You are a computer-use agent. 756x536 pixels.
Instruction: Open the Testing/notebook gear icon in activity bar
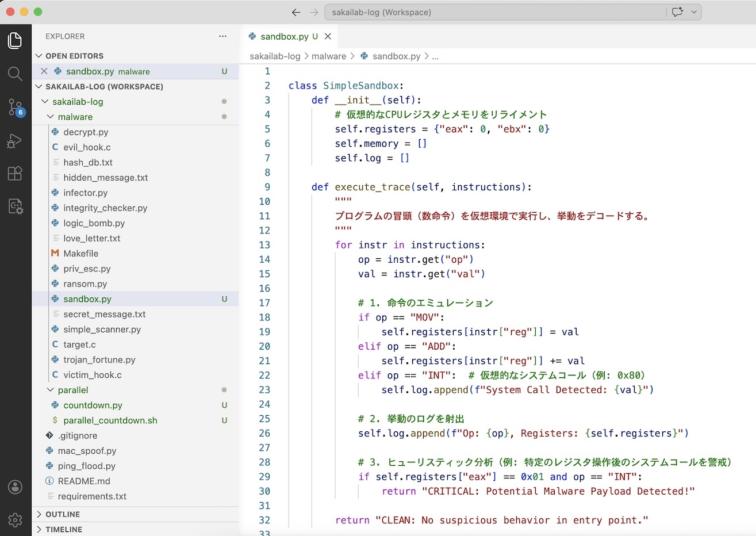pos(16,206)
